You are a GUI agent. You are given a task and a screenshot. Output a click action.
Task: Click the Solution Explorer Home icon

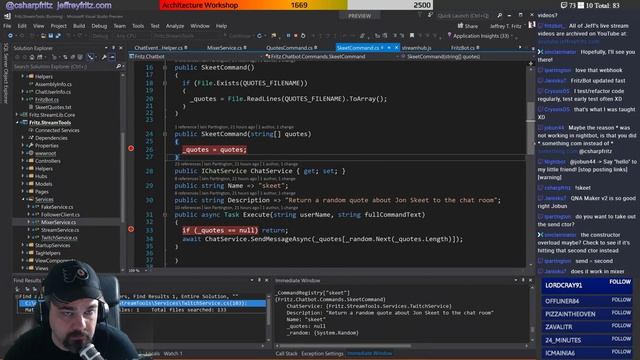coord(32,58)
